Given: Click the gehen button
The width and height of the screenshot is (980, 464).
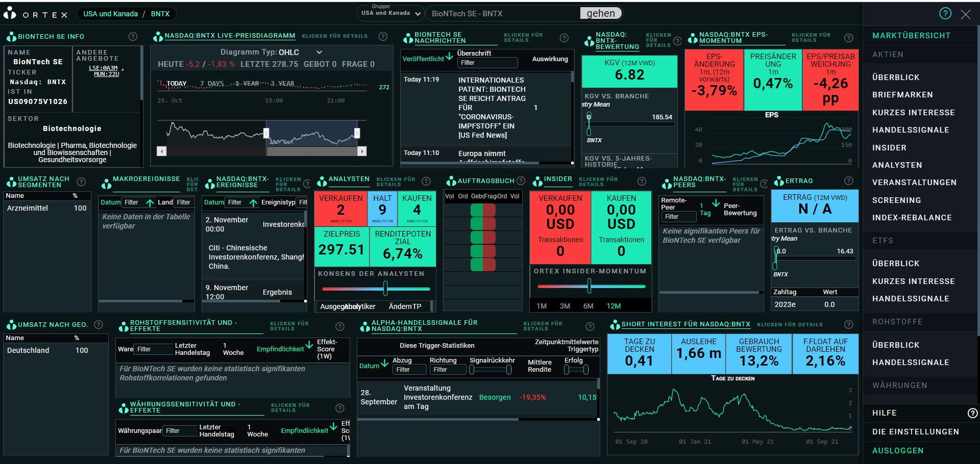Looking at the screenshot, I should coord(601,13).
